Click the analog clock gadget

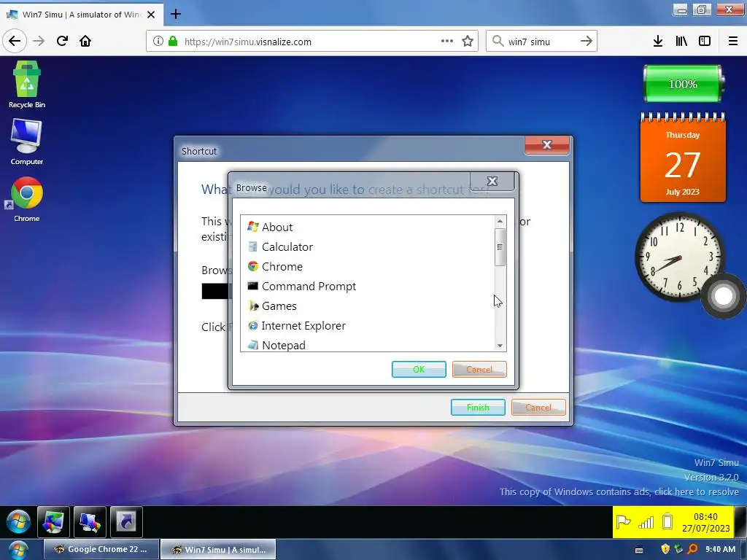click(680, 257)
